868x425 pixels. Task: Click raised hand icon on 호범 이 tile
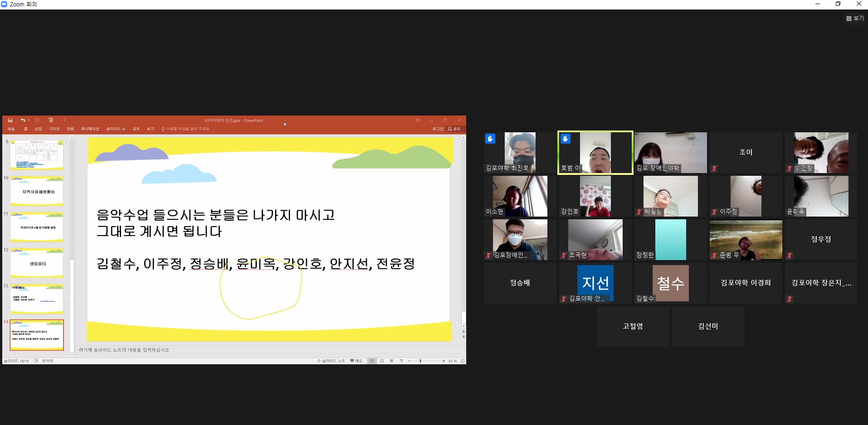tap(566, 139)
